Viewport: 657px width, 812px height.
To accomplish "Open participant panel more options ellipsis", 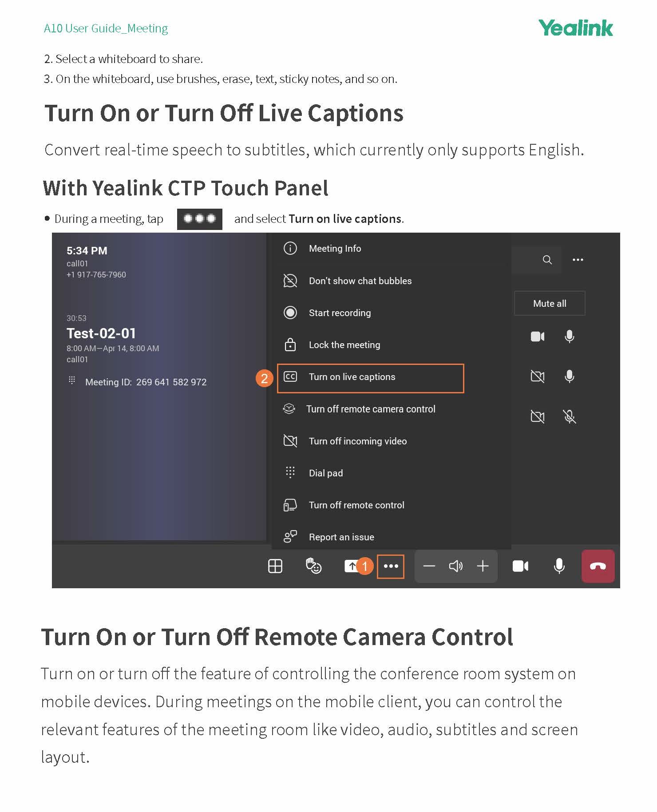I will point(578,260).
